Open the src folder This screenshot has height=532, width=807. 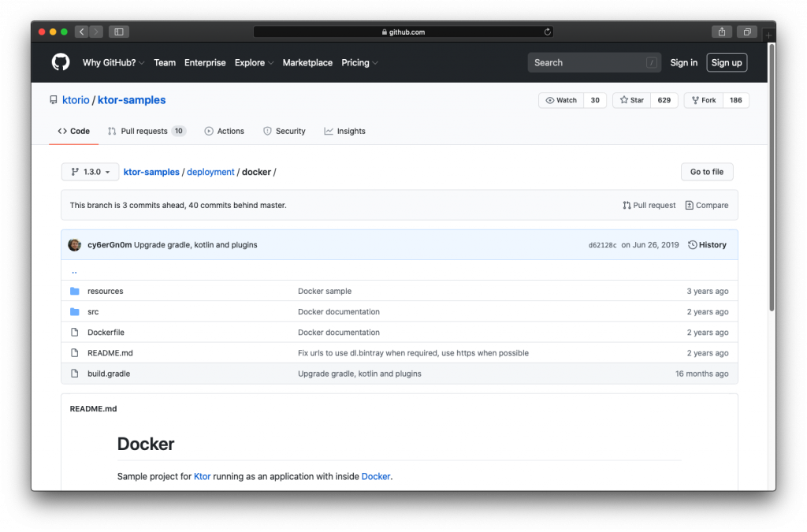93,312
